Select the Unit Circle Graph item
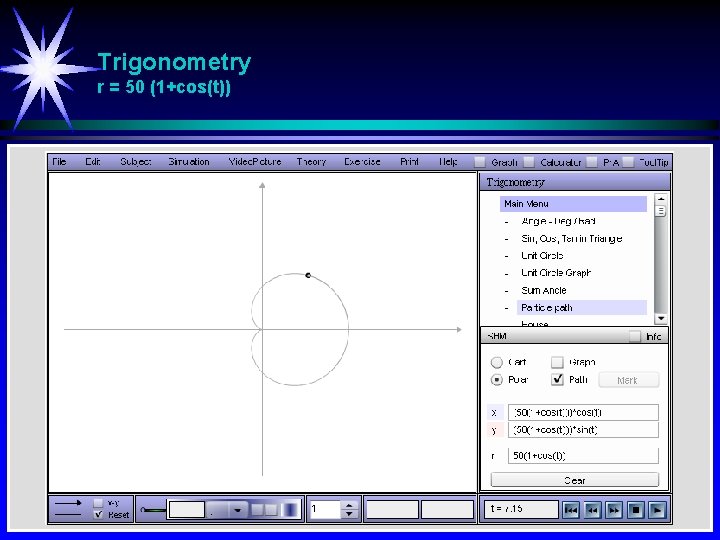This screenshot has width=720, height=540. tap(556, 273)
